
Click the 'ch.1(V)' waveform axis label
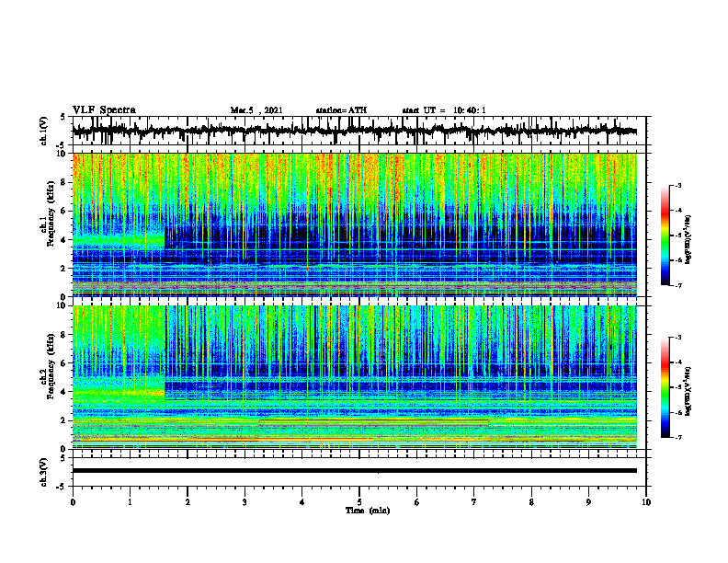click(43, 131)
